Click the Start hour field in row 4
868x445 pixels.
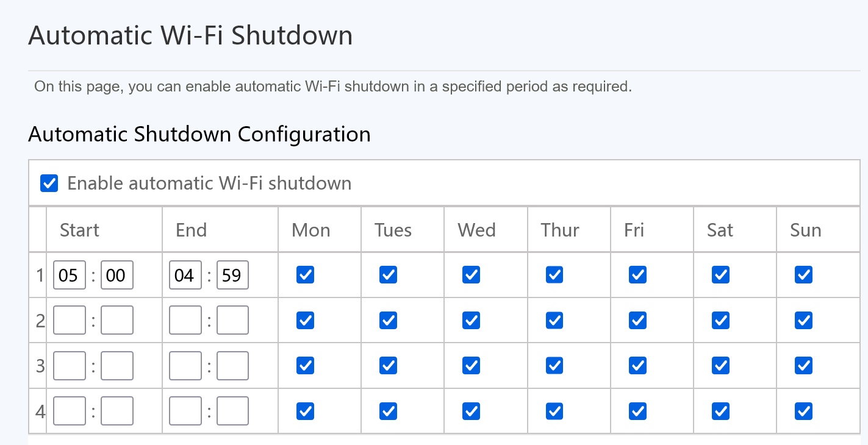click(x=69, y=411)
